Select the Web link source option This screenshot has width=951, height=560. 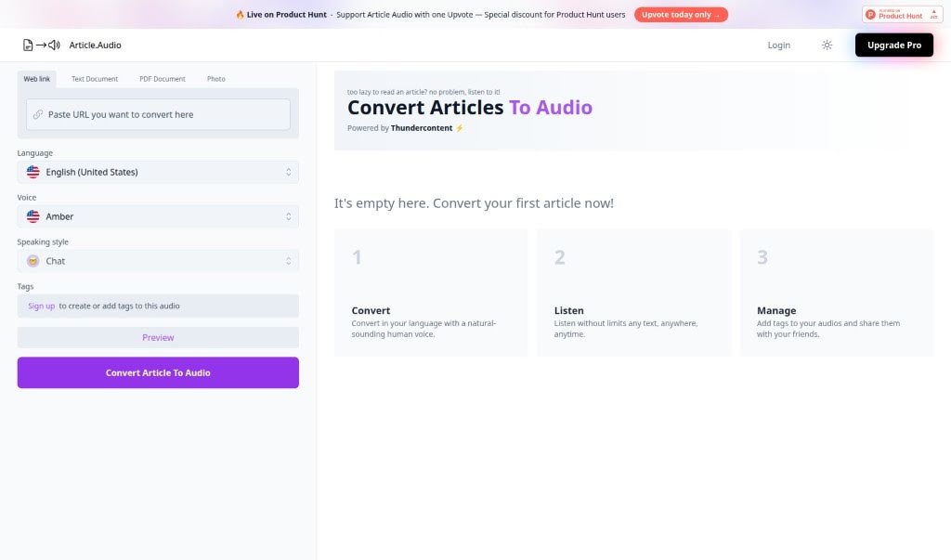[x=36, y=78]
